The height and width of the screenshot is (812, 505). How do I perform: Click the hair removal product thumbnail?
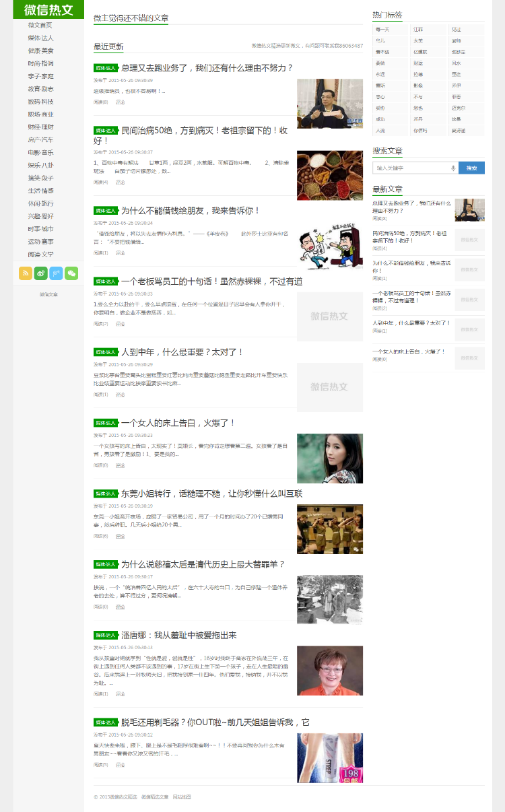330,757
